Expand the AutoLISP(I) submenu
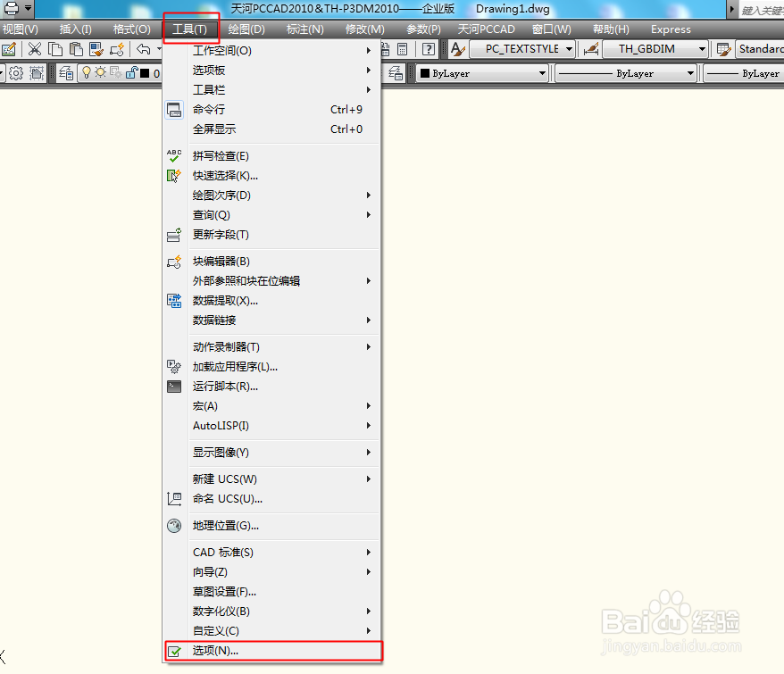 tap(272, 426)
